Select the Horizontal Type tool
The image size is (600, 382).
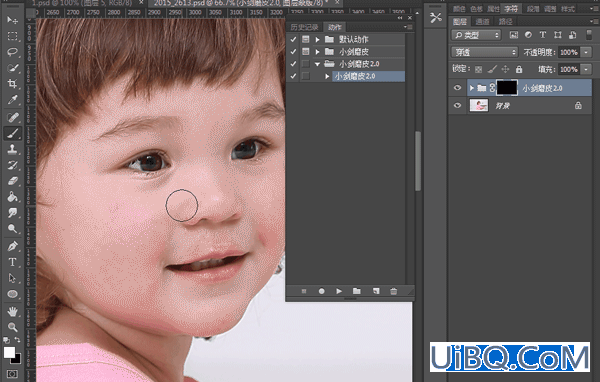(12, 262)
